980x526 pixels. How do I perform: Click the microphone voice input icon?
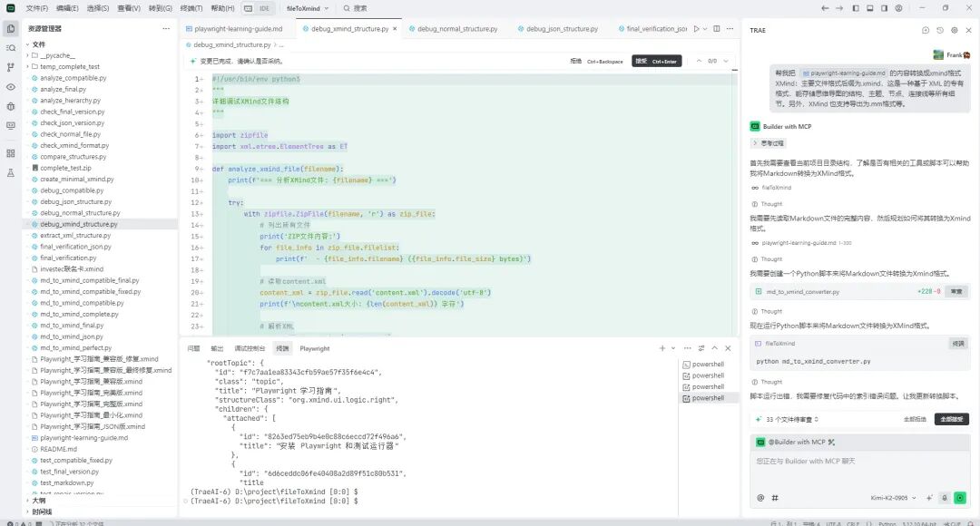pyautogui.click(x=945, y=498)
